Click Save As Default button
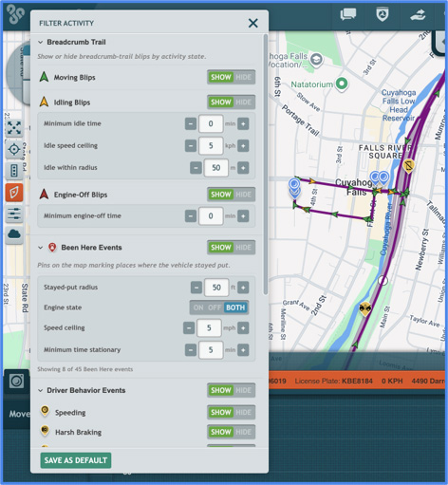This screenshot has width=448, height=485. pos(76,460)
